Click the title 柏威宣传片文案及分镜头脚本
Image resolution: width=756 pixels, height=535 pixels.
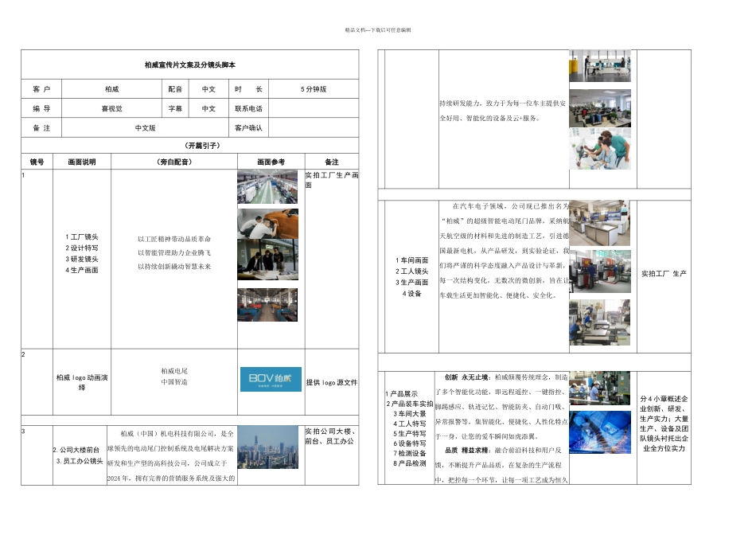tap(190, 64)
